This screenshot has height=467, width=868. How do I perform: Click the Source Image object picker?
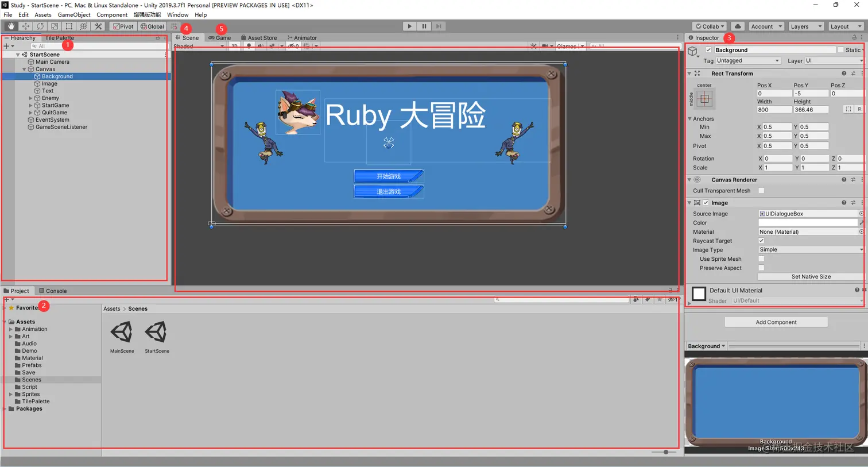pos(861,214)
